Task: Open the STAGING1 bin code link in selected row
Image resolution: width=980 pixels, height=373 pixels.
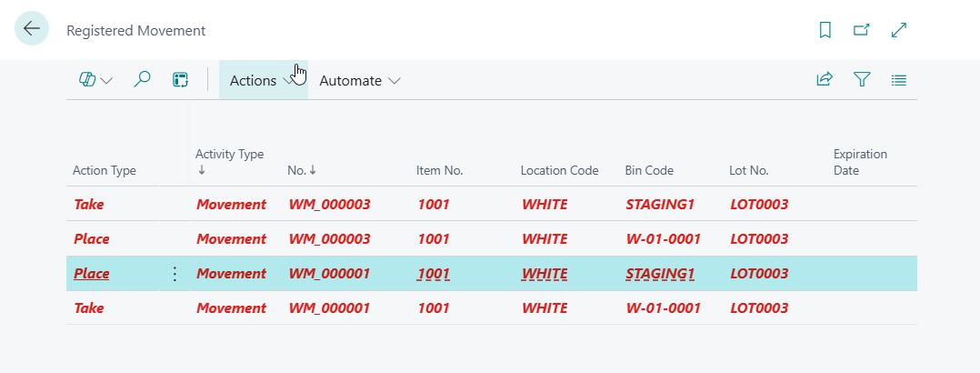Action: 660,274
